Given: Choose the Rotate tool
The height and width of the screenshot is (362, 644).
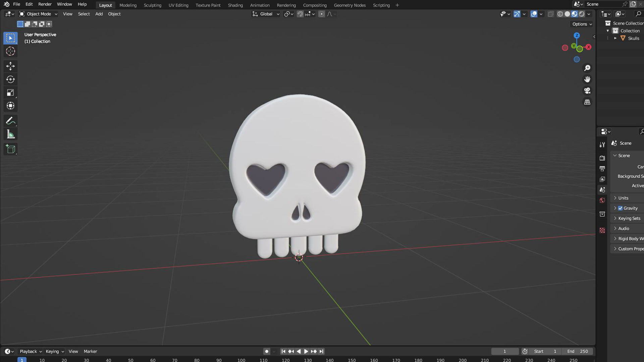Looking at the screenshot, I should point(10,79).
